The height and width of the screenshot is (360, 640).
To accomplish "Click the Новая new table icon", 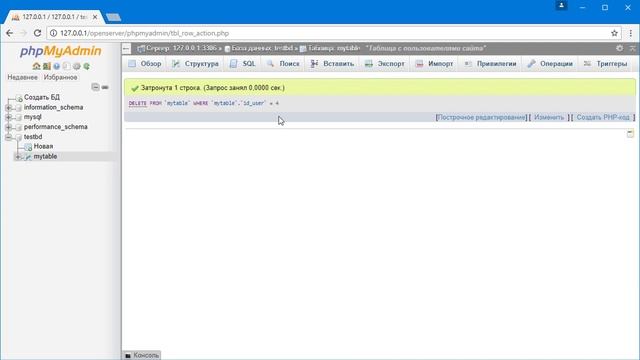I will (28, 147).
